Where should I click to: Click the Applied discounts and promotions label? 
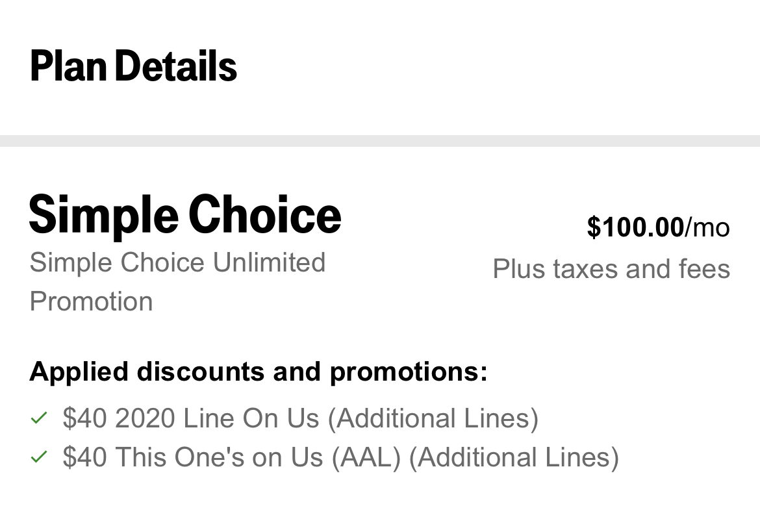click(259, 372)
